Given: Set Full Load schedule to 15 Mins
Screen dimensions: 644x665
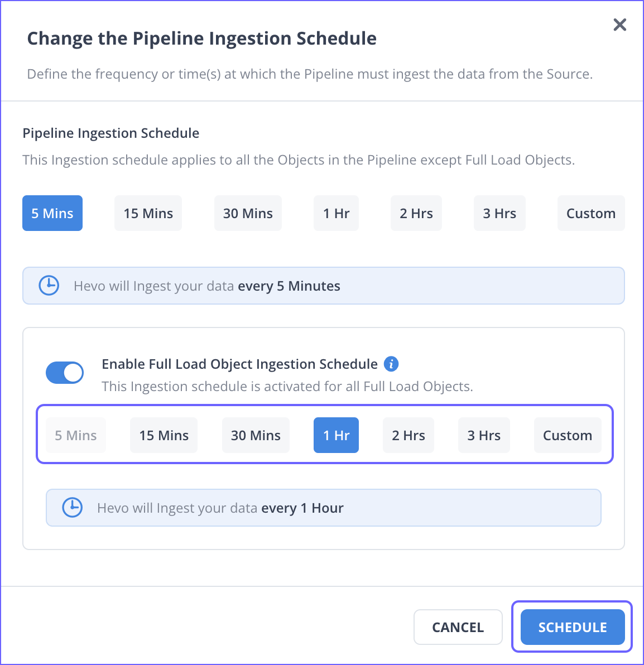Looking at the screenshot, I should point(164,435).
